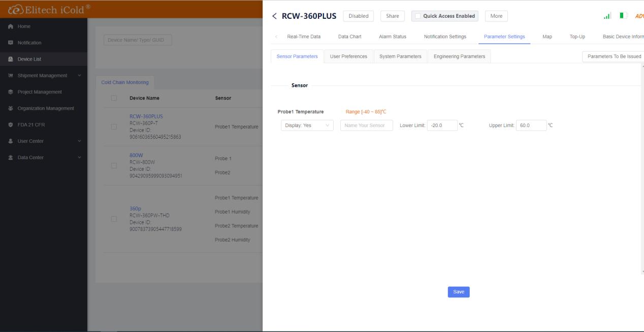The height and width of the screenshot is (332, 644).
Task: Click the Home sidebar icon
Action: [x=10, y=26]
